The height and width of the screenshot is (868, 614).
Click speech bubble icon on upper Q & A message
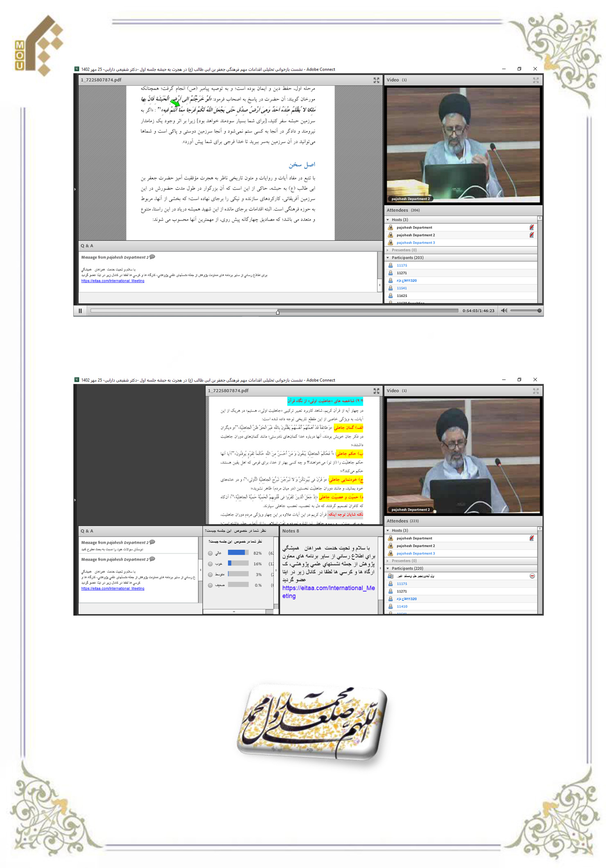point(152,257)
